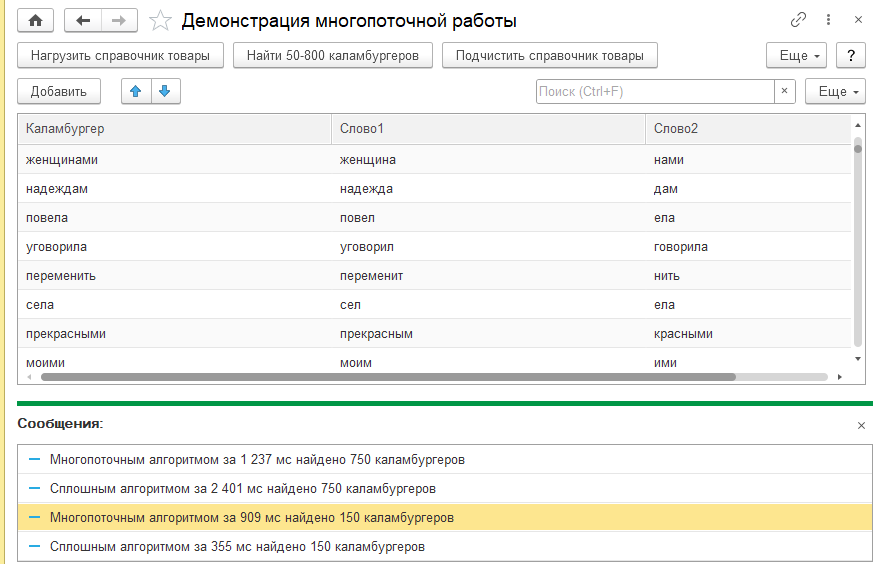The width and height of the screenshot is (876, 564).
Task: Focus the Поиск (Ctrl+F) field
Action: [x=655, y=91]
